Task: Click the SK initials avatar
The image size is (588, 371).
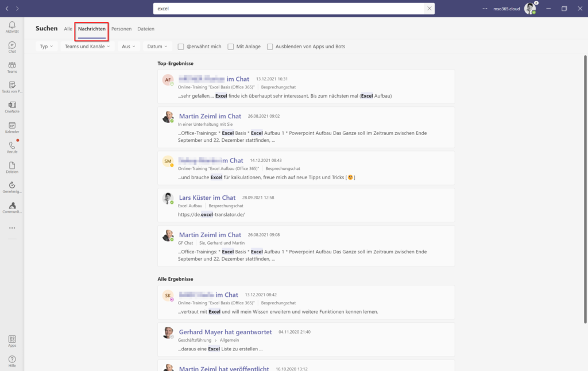Action: coord(168,295)
